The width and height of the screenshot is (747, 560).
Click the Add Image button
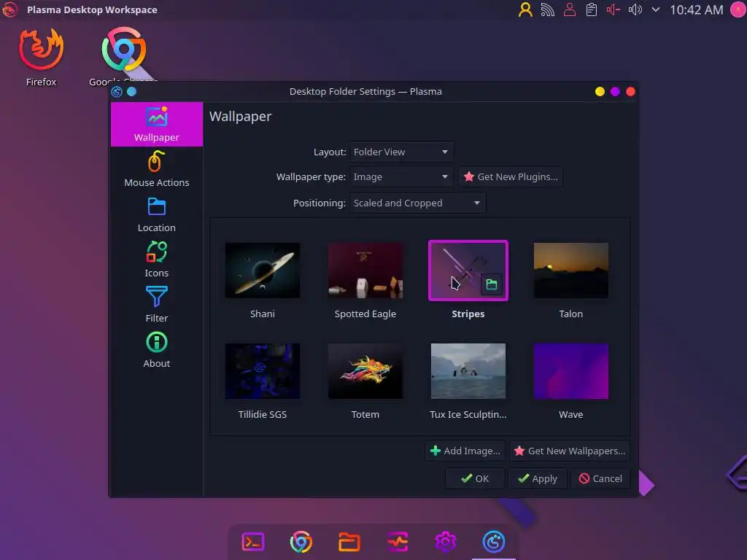point(465,451)
